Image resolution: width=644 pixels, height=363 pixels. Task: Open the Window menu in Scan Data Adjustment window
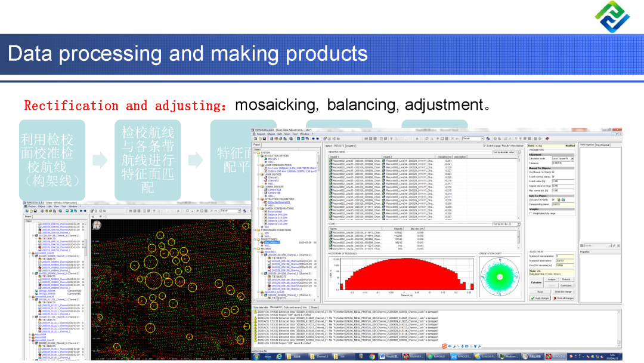pos(305,134)
